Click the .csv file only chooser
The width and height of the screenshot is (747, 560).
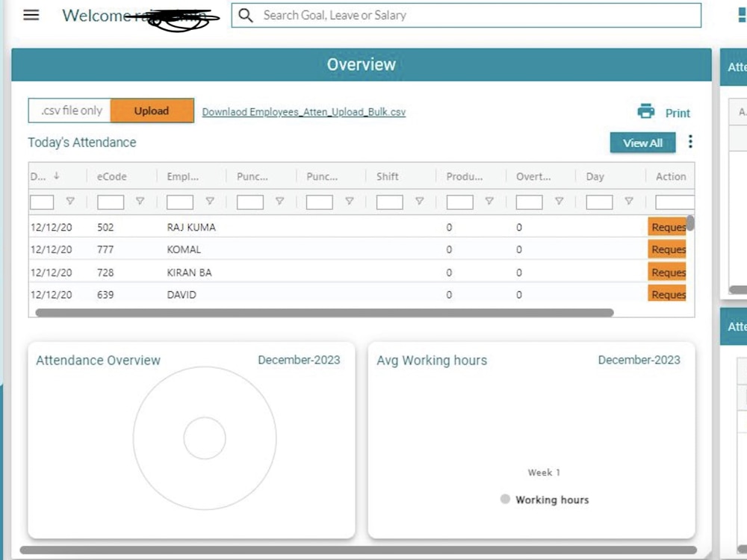69,111
